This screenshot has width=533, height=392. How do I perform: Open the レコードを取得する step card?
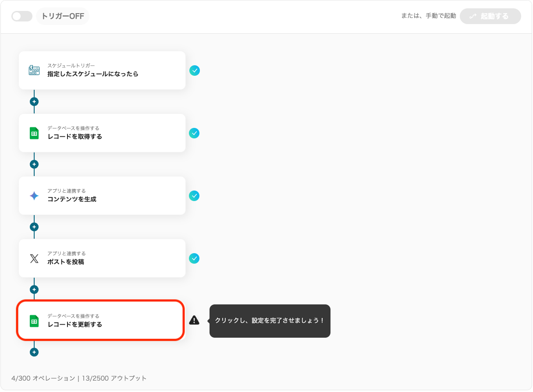click(x=102, y=133)
